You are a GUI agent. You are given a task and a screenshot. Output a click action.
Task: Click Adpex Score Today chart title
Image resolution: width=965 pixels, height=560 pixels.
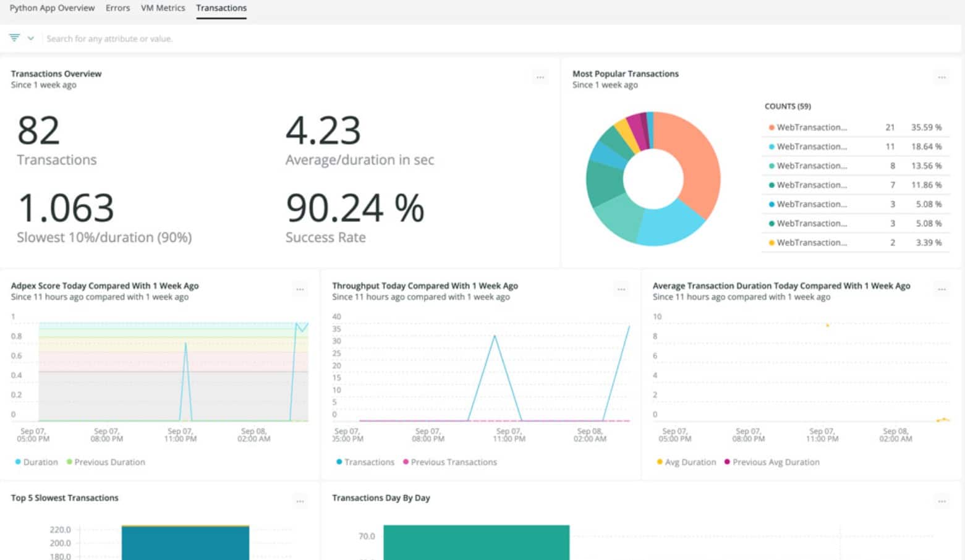click(x=104, y=286)
